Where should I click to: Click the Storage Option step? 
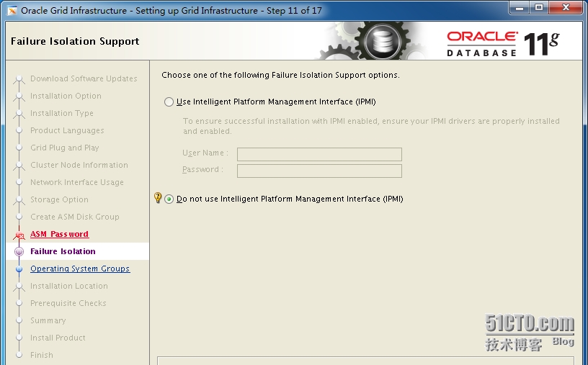(59, 199)
